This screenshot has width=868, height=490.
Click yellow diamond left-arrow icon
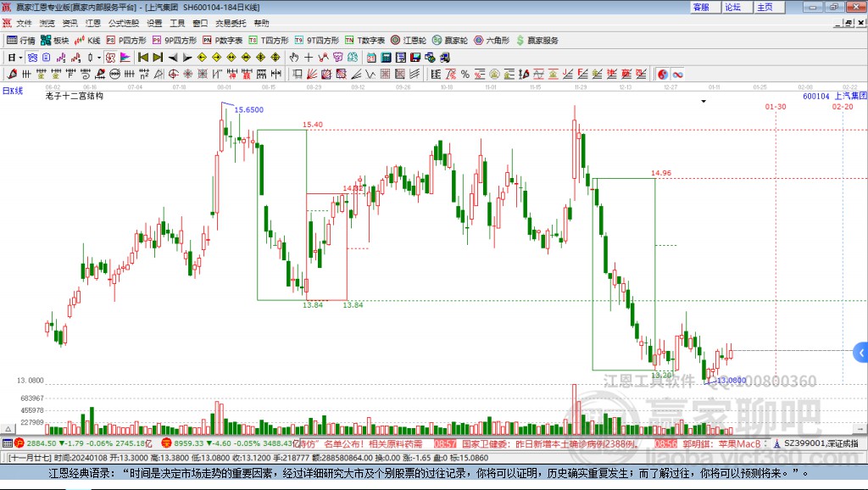pyautogui.click(x=202, y=58)
